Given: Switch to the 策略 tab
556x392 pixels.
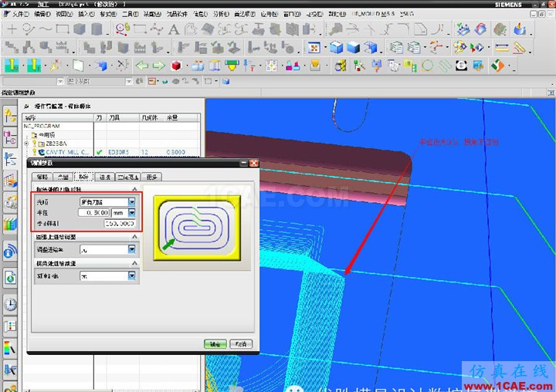Looking at the screenshot, I should [42, 177].
